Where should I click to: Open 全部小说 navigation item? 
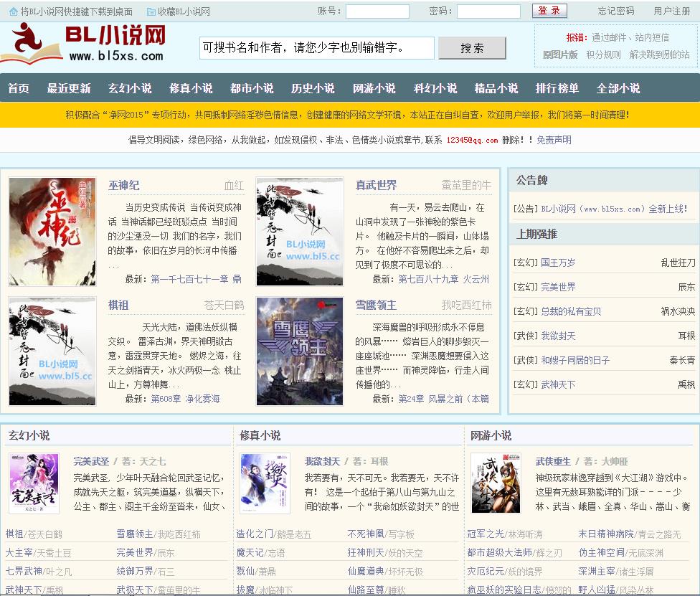[618, 88]
